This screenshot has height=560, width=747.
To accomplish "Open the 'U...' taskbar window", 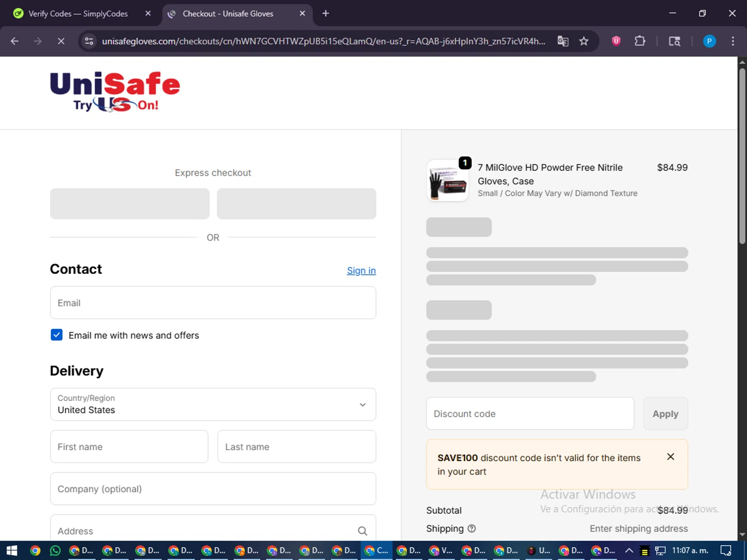I will tap(539, 551).
